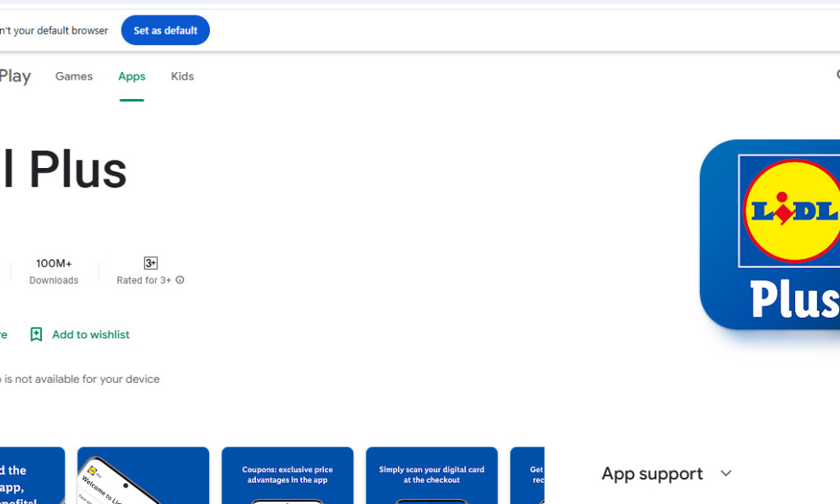The width and height of the screenshot is (840, 504).
Task: Expand the App support section
Action: tap(652, 474)
